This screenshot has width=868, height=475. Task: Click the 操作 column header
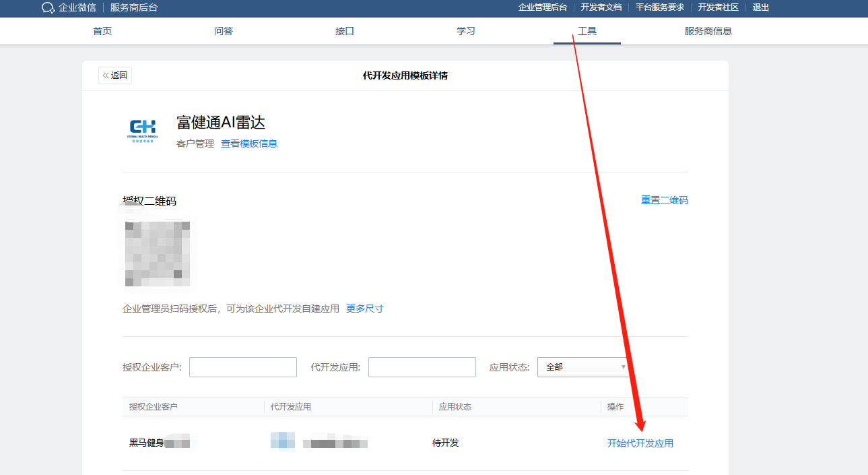615,407
